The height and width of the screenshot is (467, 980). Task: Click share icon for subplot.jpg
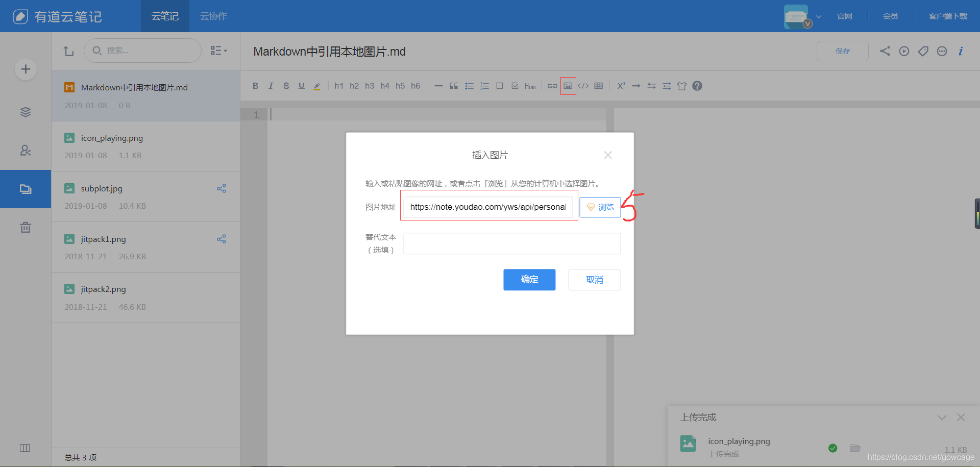click(222, 189)
